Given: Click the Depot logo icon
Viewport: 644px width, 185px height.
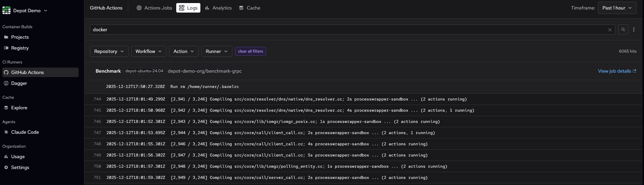Looking at the screenshot, I should (x=6, y=11).
